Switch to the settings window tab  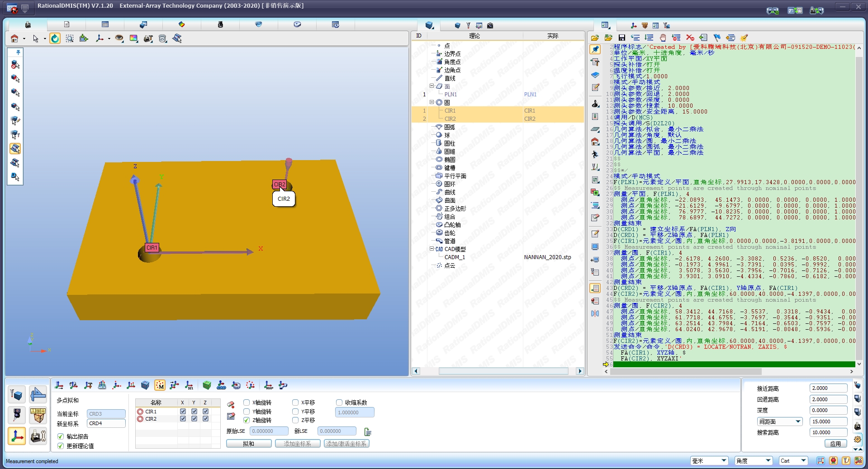(x=335, y=24)
